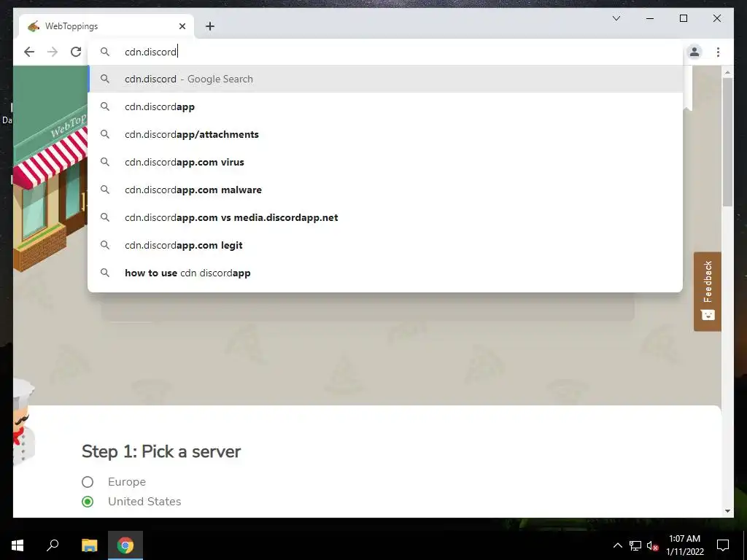Open the Chrome profile avatar menu
747x560 pixels.
click(x=694, y=52)
